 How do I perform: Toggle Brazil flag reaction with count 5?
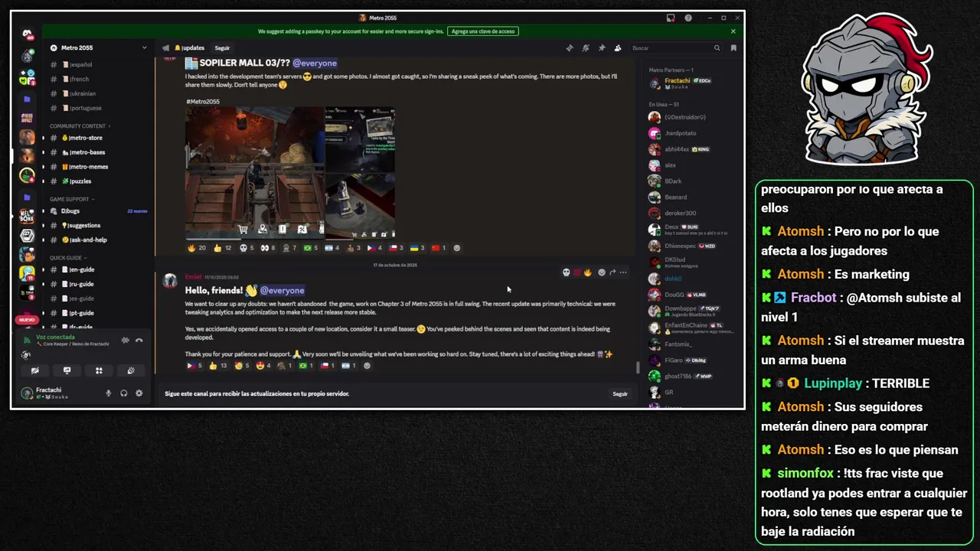(310, 248)
